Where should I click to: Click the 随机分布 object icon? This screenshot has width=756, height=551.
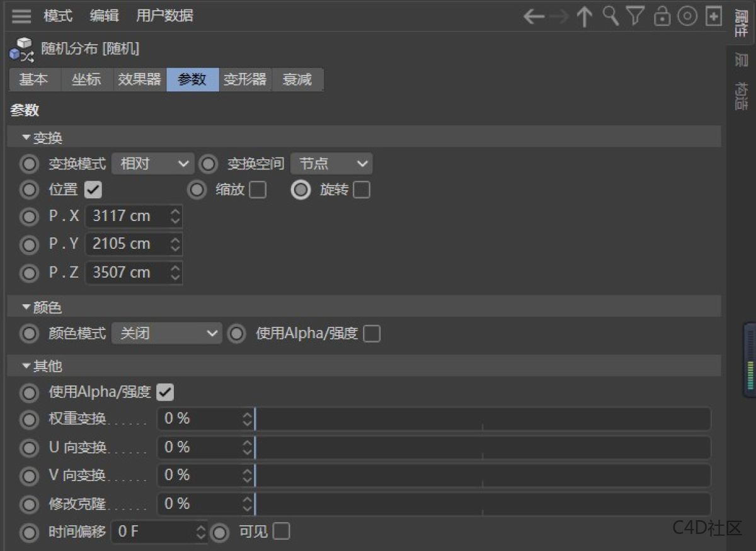pos(19,49)
